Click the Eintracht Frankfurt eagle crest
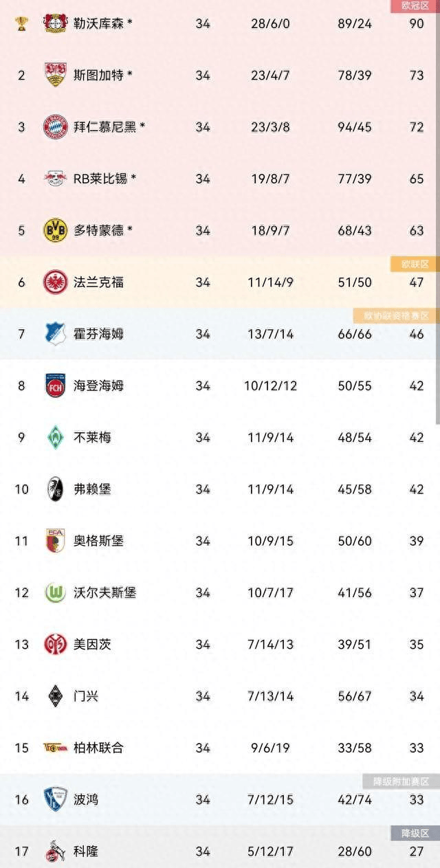440x868 pixels. (x=55, y=282)
